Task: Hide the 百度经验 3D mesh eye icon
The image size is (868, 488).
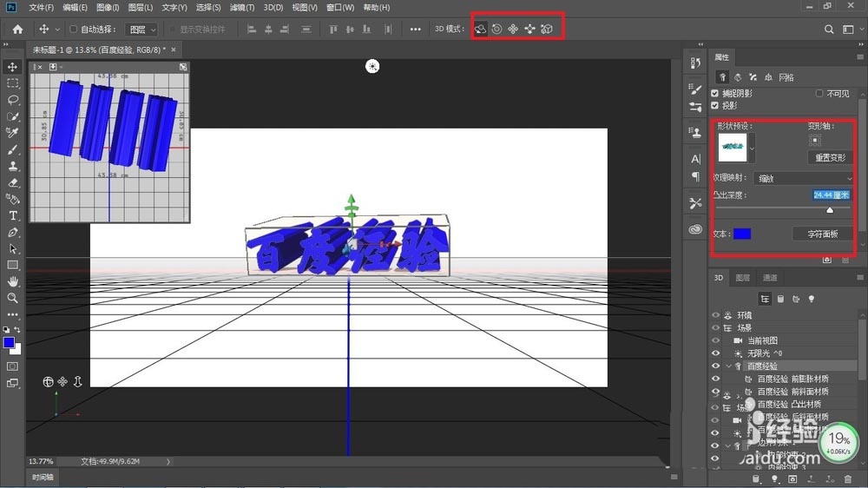Action: (x=715, y=366)
